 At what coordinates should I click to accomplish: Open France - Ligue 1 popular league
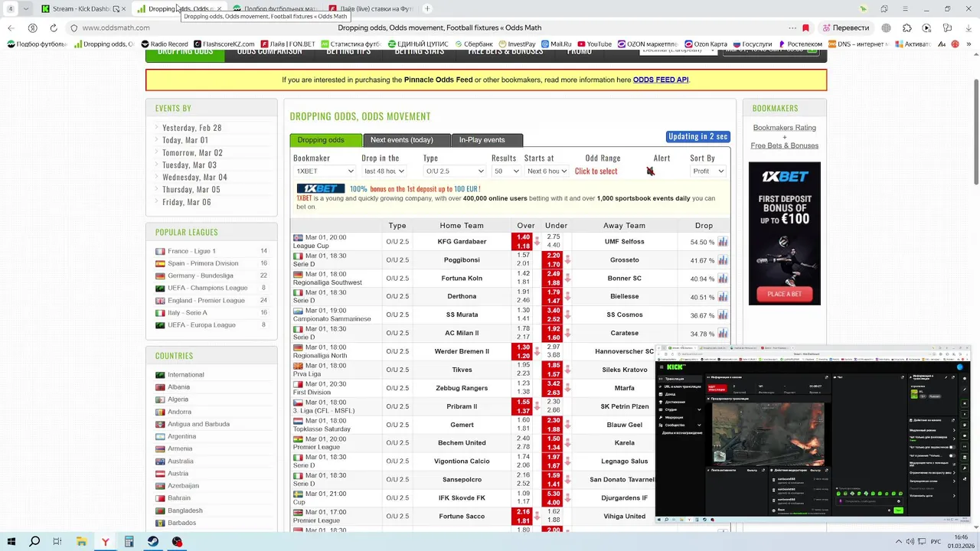[191, 251]
